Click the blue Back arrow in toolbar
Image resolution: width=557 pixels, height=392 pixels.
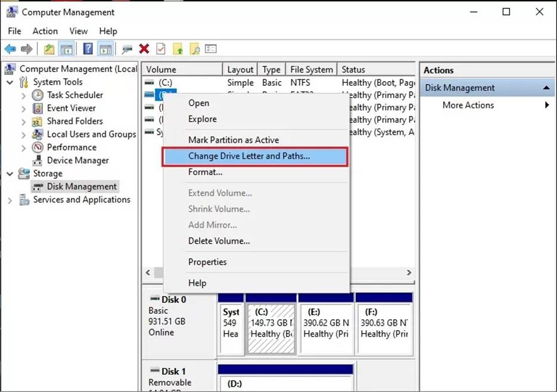point(10,49)
